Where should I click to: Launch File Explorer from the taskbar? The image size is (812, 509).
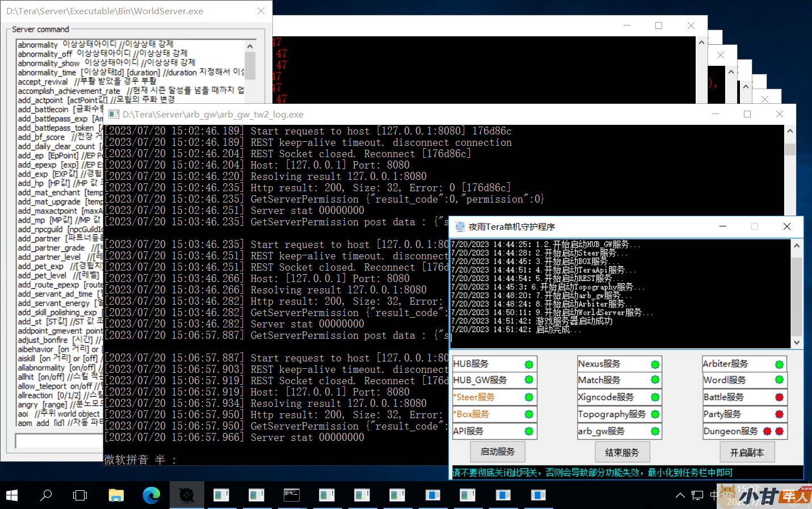(x=116, y=495)
